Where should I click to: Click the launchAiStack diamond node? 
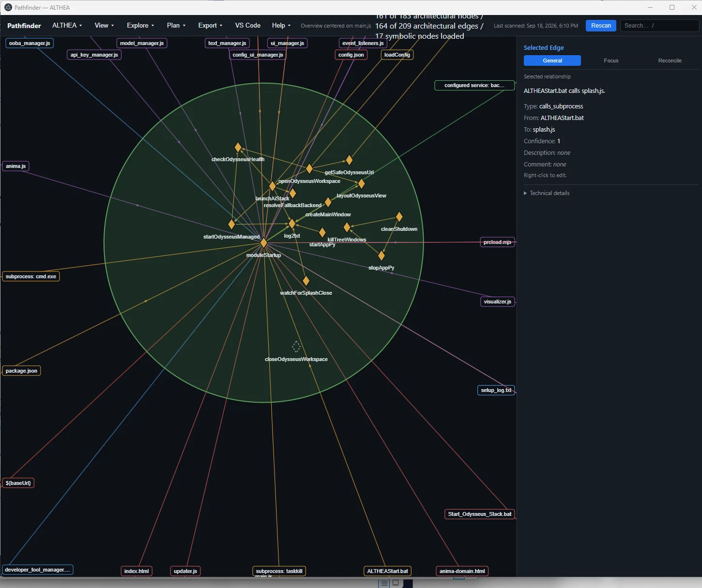(272, 186)
